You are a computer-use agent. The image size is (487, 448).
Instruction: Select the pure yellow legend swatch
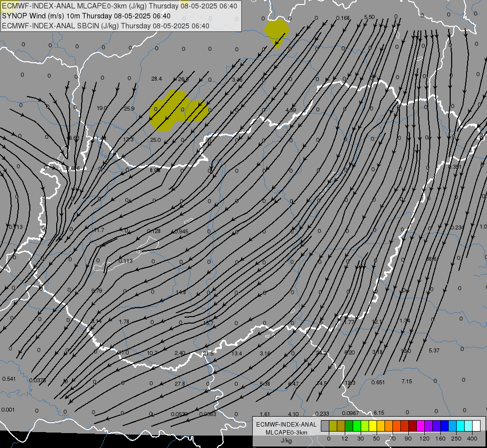click(x=373, y=426)
